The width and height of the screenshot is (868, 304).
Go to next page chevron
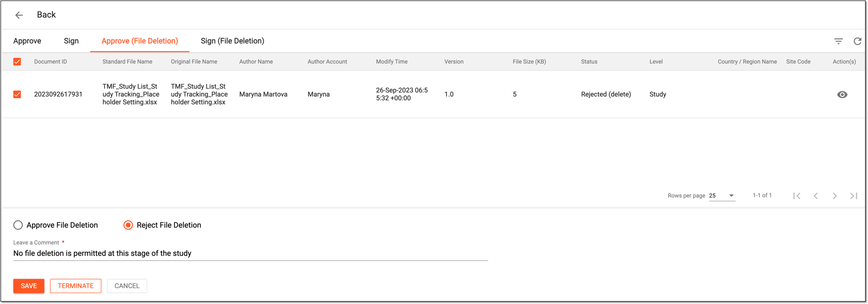835,196
